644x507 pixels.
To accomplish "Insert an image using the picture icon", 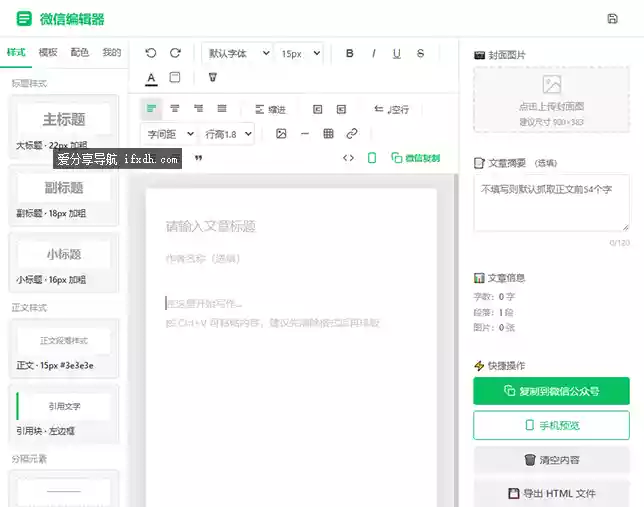I will (x=281, y=134).
